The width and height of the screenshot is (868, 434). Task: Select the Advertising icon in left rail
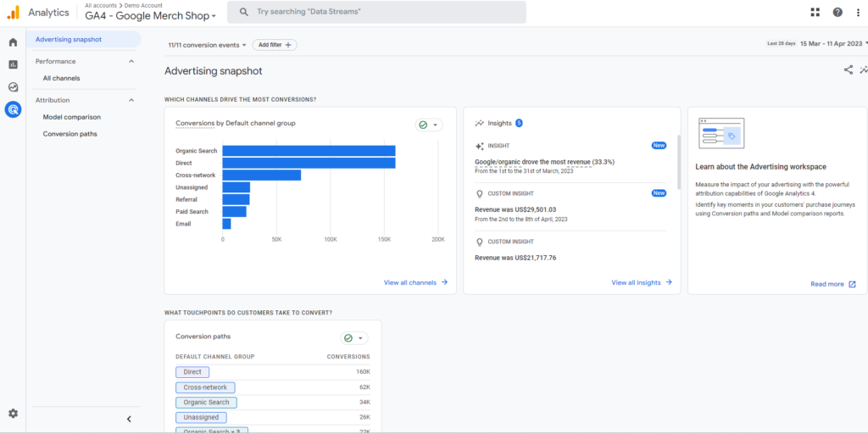point(13,109)
